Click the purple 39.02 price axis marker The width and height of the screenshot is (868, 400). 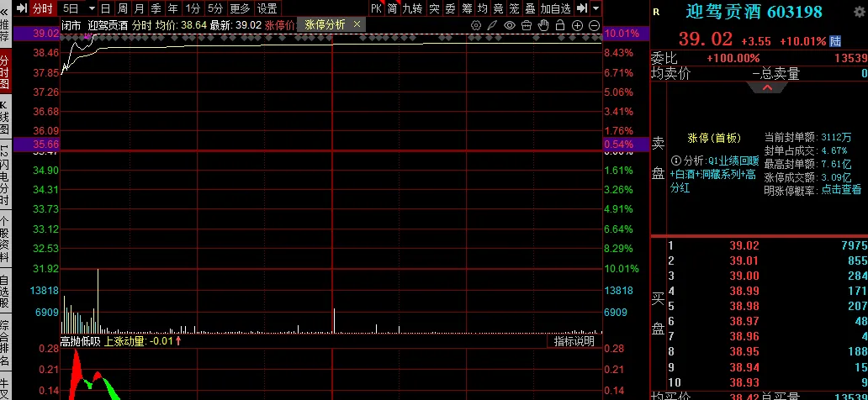[36, 34]
